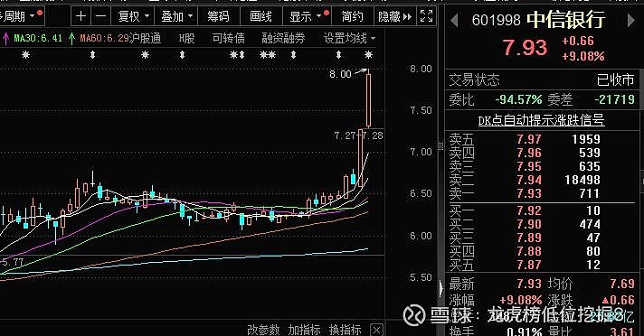Select the 沪股通 tag

(x=145, y=39)
